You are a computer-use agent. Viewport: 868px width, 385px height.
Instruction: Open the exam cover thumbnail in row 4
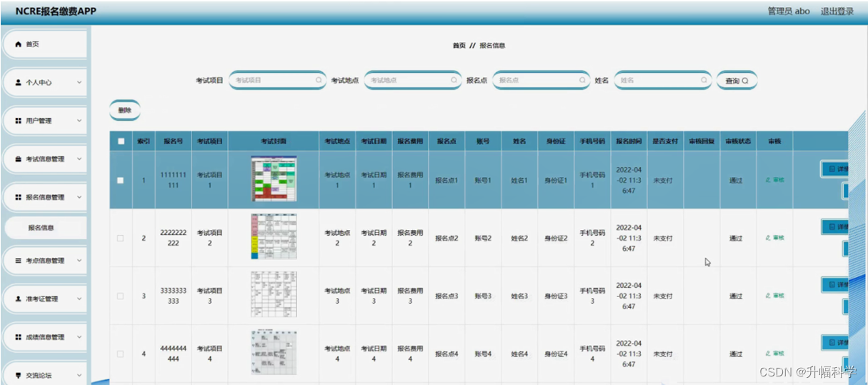tap(274, 352)
